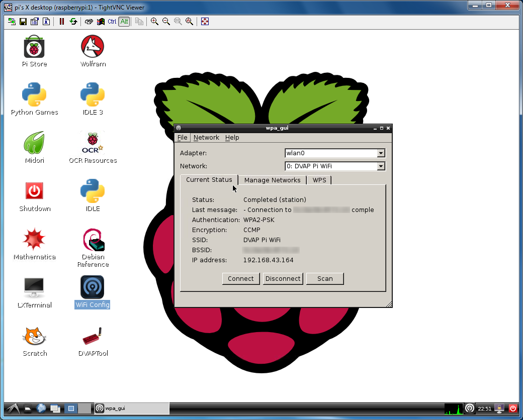This screenshot has height=420, width=523.
Task: Click the Connect button
Action: (x=241, y=279)
